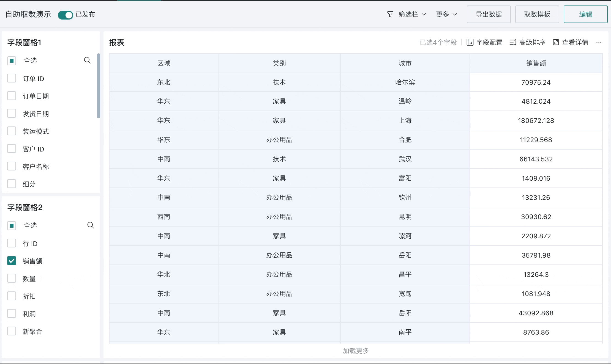This screenshot has width=611, height=364.
Task: Toggle 全选 checkbox in 字段窗格2
Action: tap(12, 225)
